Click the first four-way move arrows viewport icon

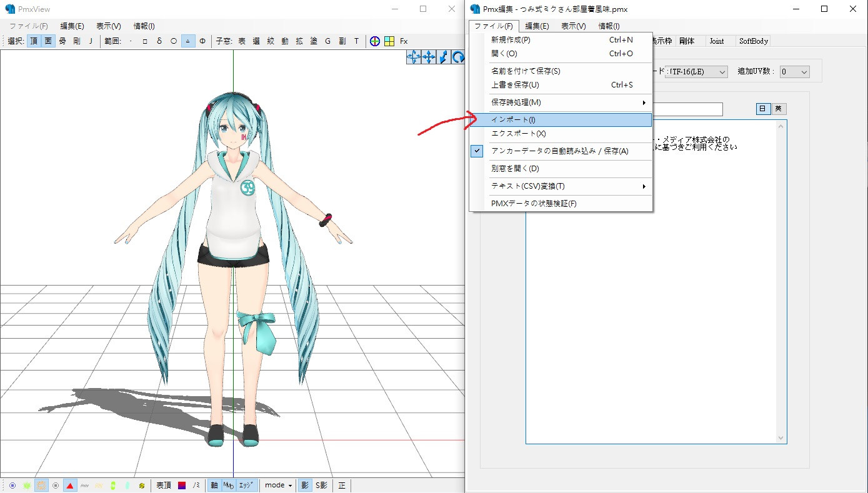click(414, 57)
